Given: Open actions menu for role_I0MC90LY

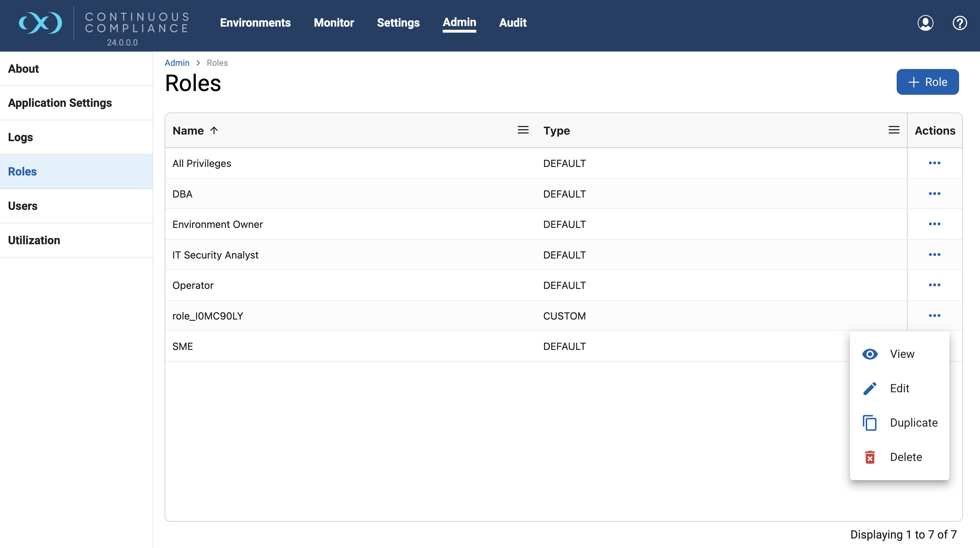Looking at the screenshot, I should tap(935, 315).
